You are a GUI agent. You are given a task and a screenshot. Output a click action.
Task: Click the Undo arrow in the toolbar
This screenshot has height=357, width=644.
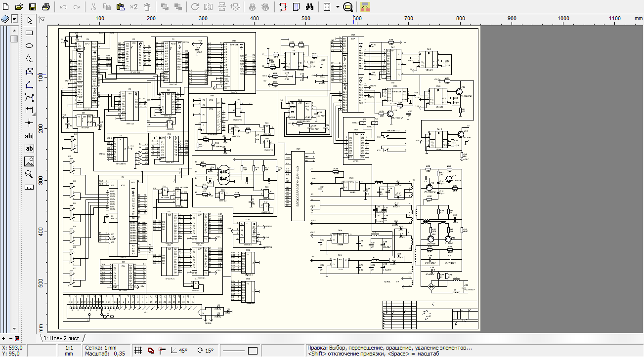[63, 7]
